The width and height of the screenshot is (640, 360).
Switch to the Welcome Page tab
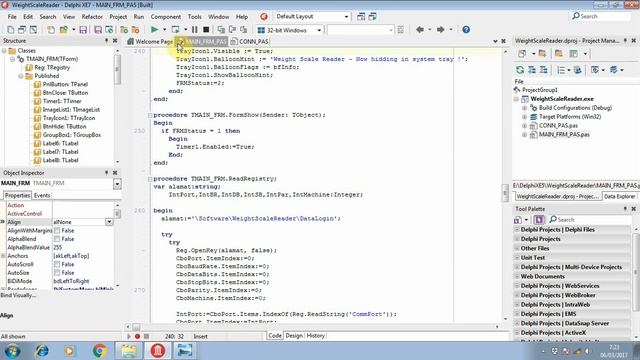coord(150,41)
